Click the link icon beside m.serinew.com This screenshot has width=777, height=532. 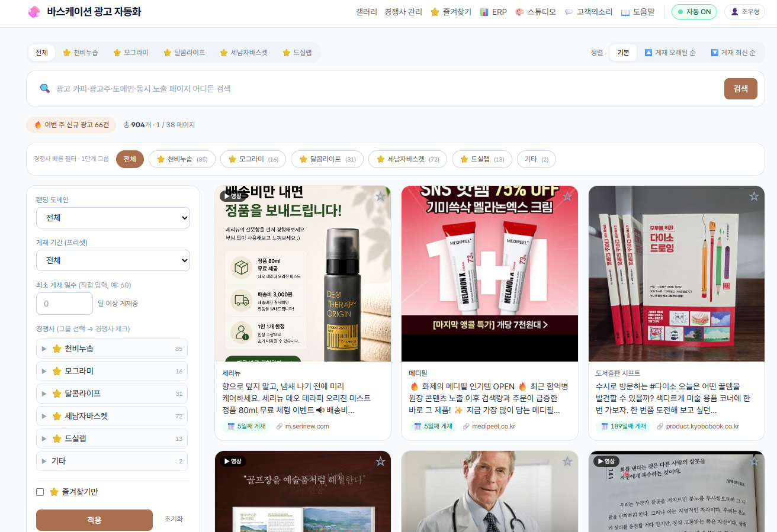point(280,427)
